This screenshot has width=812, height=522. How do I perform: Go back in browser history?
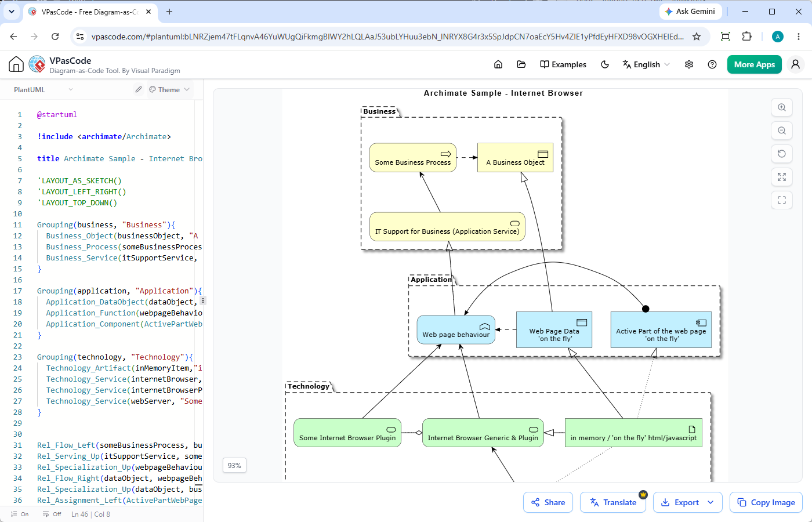pos(13,36)
